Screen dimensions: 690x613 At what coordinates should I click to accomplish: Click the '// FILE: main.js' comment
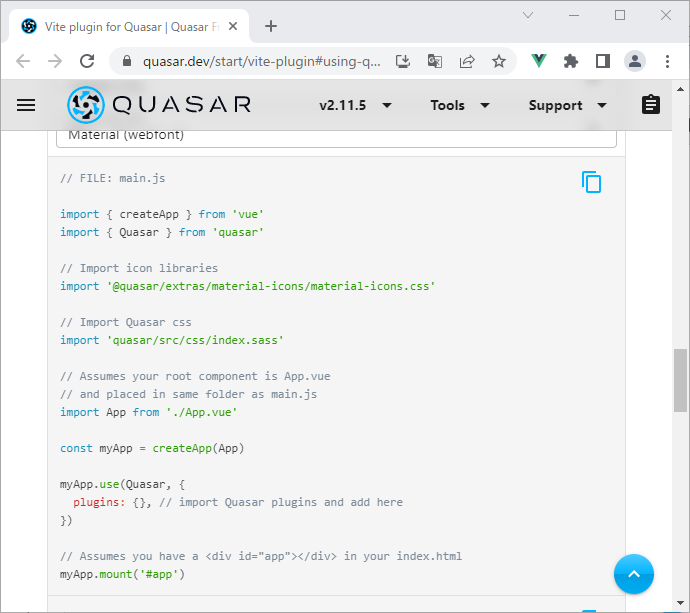click(x=113, y=178)
